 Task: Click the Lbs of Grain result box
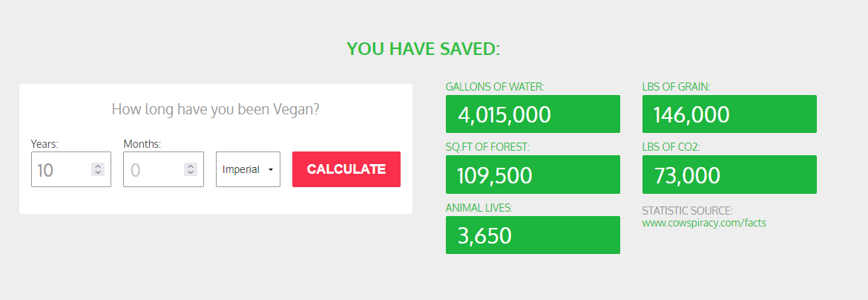coord(729,114)
